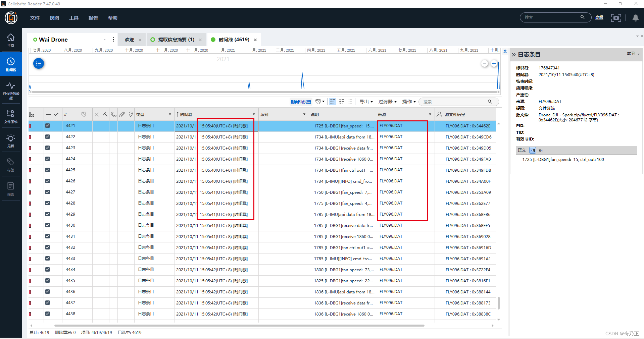Uncheck the checkbox for row 4430
Screen dimensions: 644x339
47,225
